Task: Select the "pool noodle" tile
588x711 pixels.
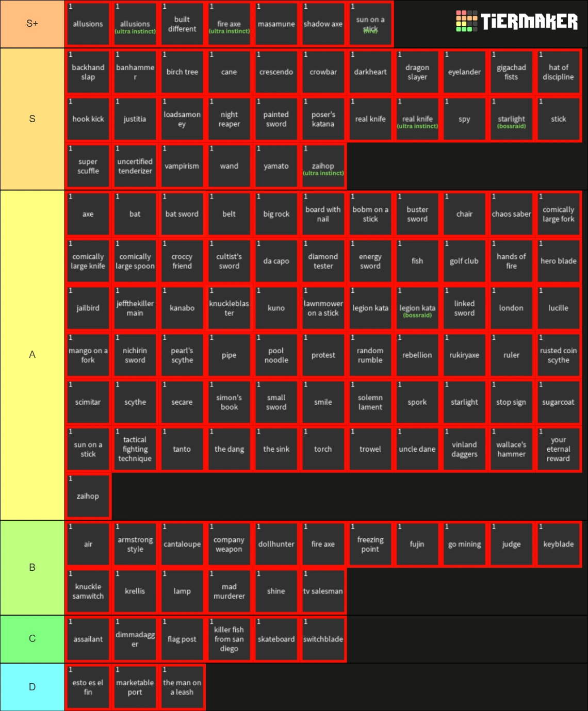Action: pyautogui.click(x=276, y=355)
